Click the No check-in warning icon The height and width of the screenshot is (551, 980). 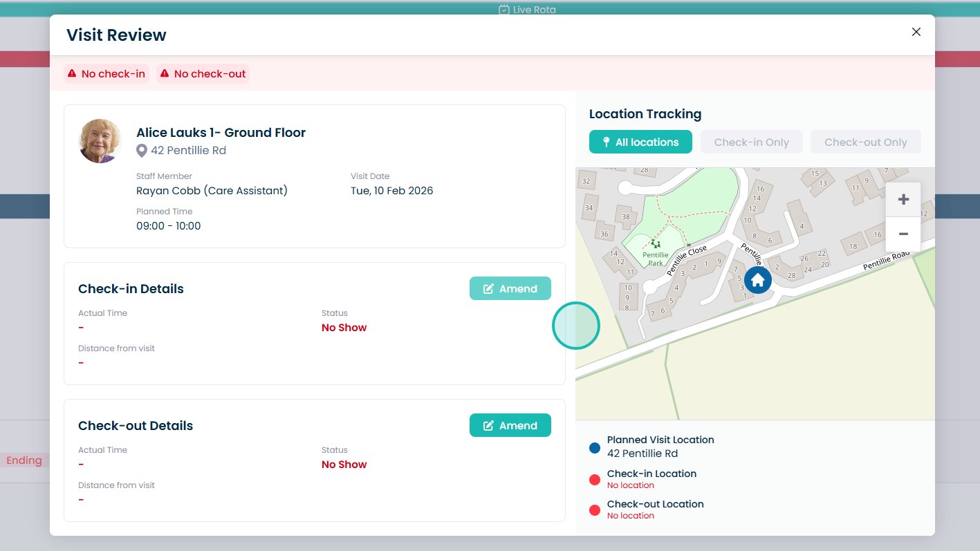point(72,73)
